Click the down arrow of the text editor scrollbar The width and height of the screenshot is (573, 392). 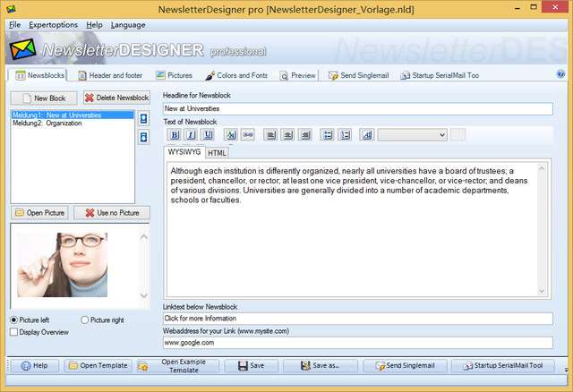click(542, 291)
